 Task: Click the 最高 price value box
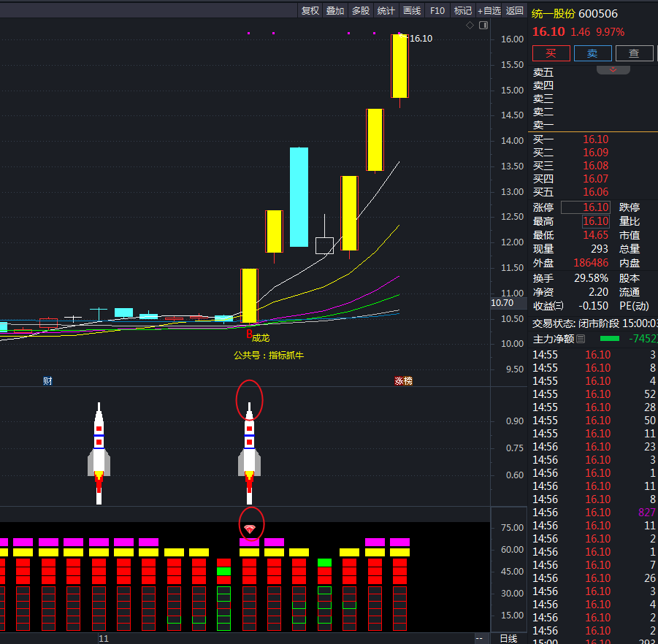click(595, 221)
